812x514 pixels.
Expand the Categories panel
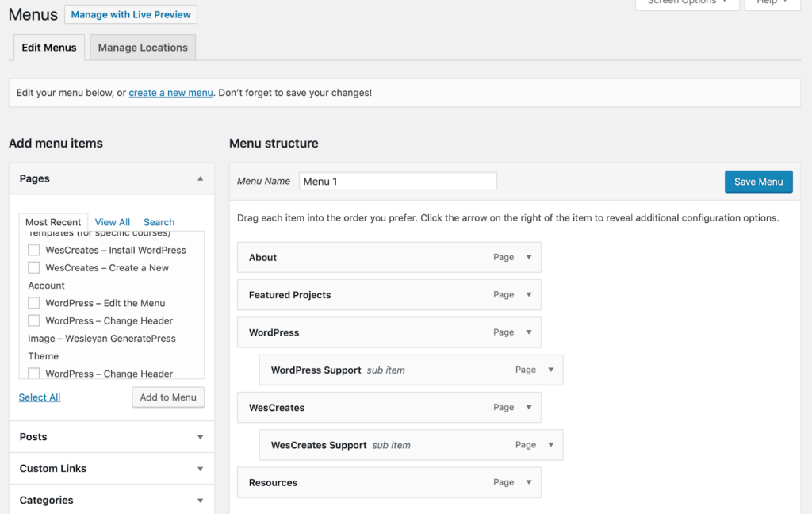[x=200, y=501]
